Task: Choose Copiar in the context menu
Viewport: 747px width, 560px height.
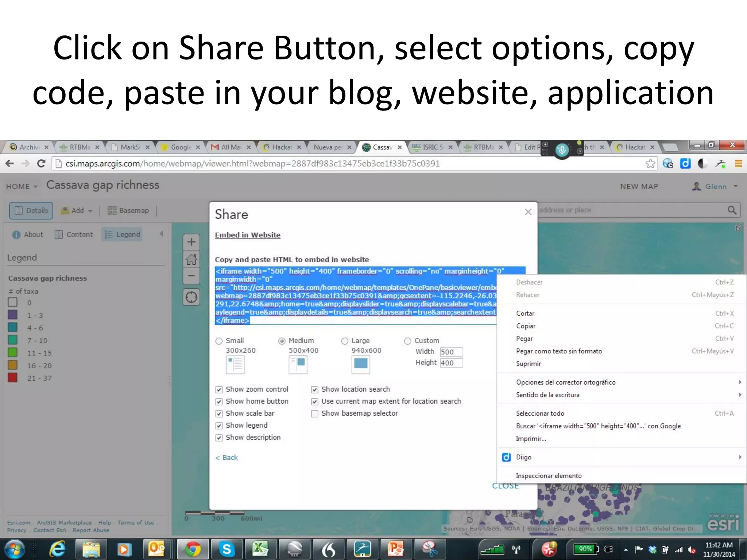Action: (622, 326)
